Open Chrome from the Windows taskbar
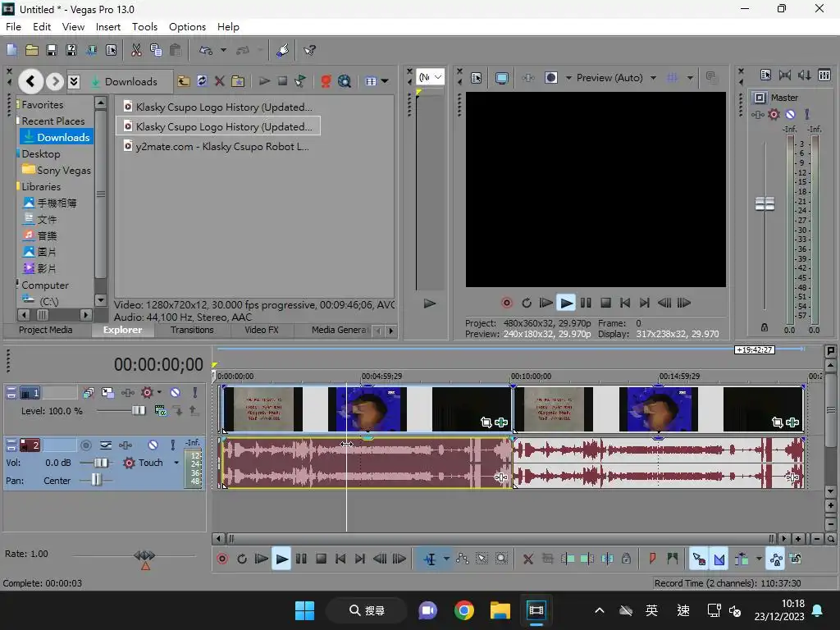The height and width of the screenshot is (630, 840). tap(464, 610)
